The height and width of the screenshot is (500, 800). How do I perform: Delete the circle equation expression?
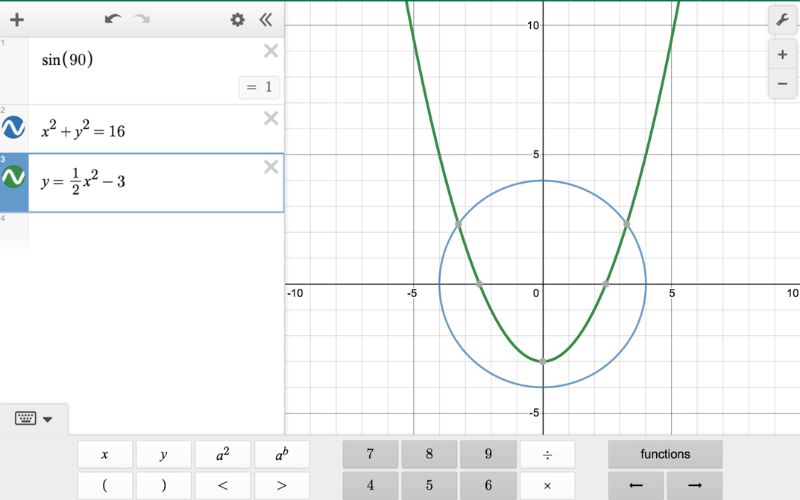pyautogui.click(x=270, y=119)
